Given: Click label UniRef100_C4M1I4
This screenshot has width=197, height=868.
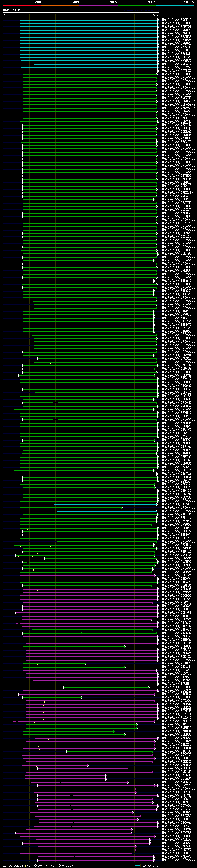Looking at the screenshot, I should tap(176, 724).
